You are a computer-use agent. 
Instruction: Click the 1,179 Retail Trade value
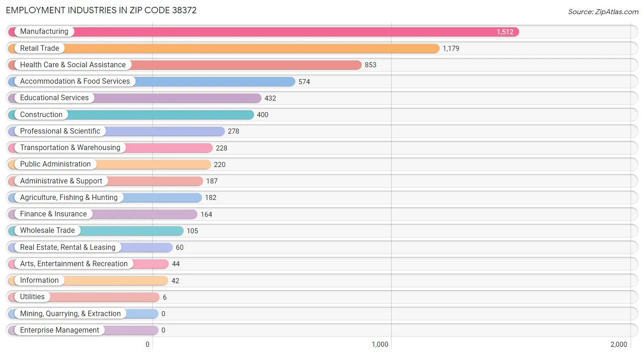[x=451, y=48]
